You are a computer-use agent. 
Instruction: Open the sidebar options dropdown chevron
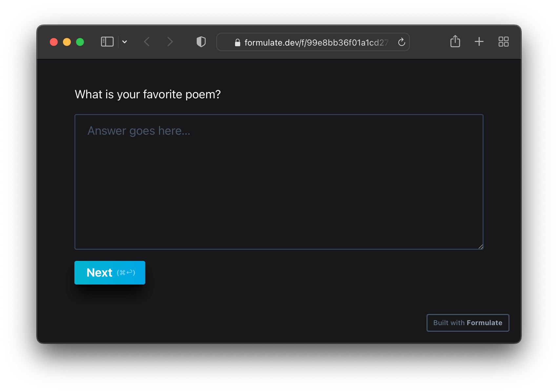pos(125,42)
